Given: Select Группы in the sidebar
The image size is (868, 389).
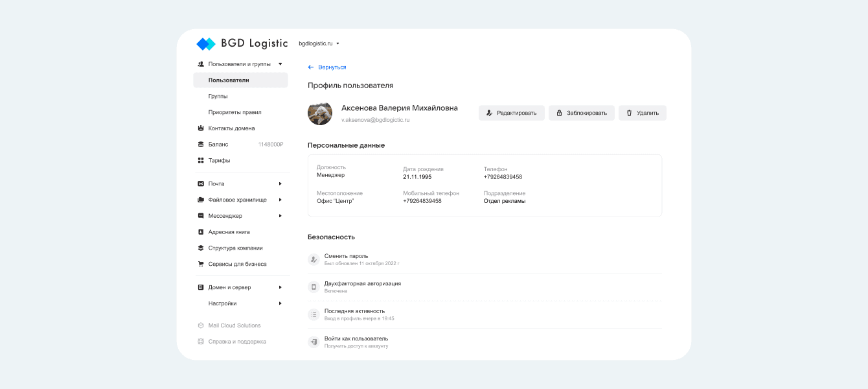Looking at the screenshot, I should 218,96.
